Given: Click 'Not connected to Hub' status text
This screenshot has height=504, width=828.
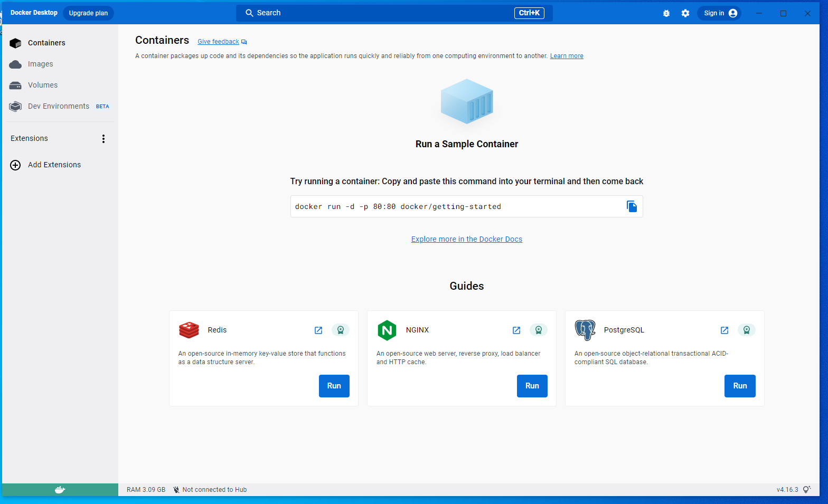Looking at the screenshot, I should pos(214,490).
